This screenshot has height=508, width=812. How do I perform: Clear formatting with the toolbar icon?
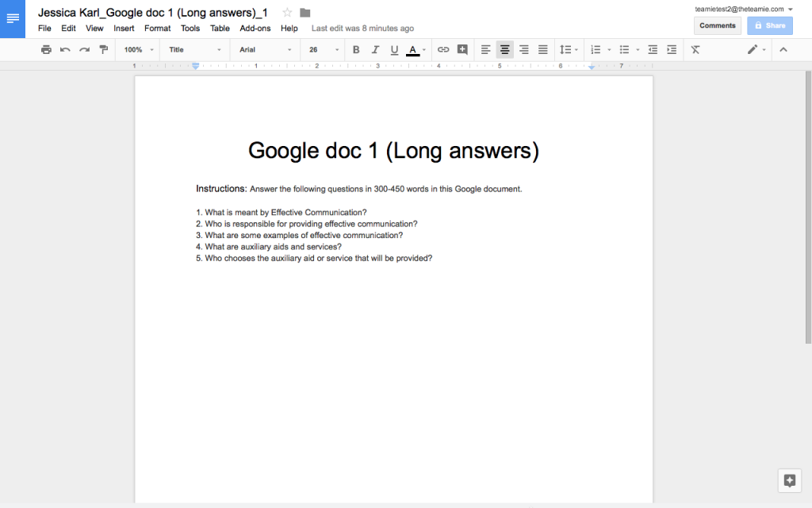pos(695,50)
